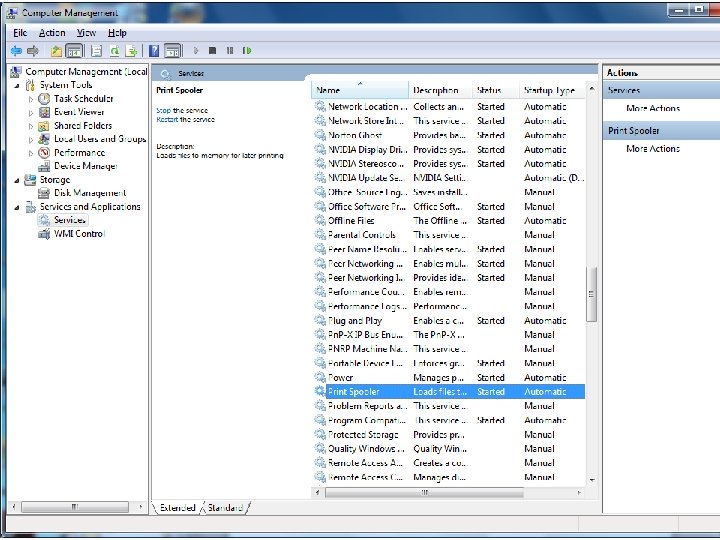Toggle Show/Hide Console Tree toolbar icon
720x540 pixels.
tap(74, 51)
